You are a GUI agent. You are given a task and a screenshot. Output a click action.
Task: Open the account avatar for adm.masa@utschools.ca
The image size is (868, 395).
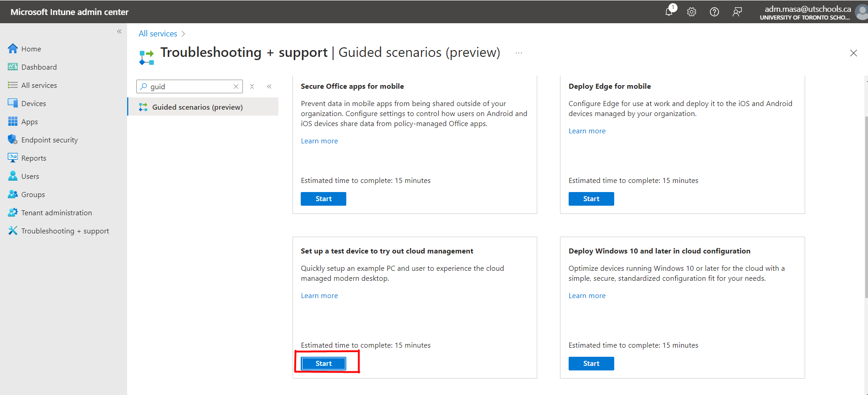862,12
